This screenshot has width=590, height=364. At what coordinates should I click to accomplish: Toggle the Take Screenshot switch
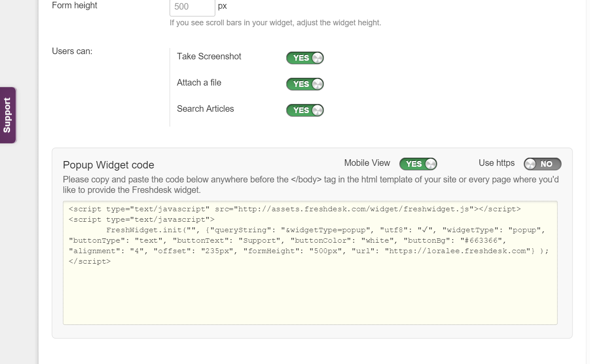click(305, 58)
